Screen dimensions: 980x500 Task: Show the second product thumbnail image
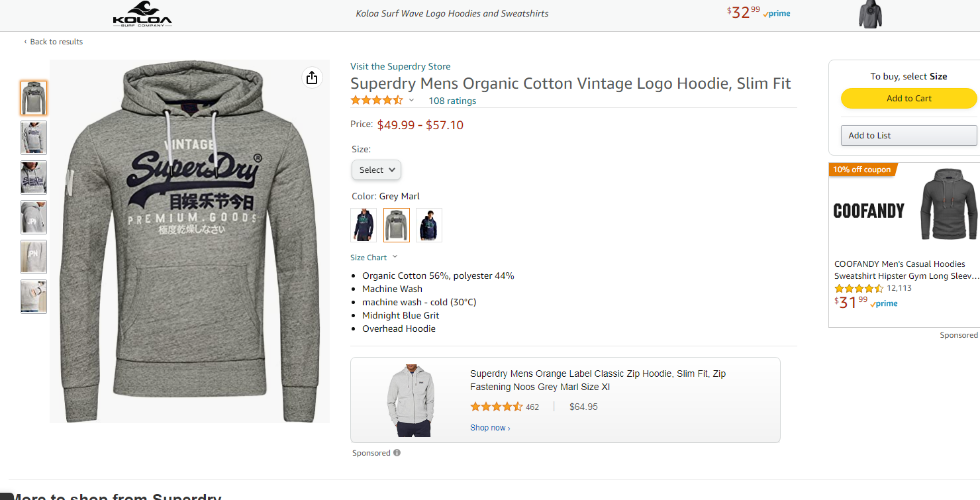pos(34,138)
